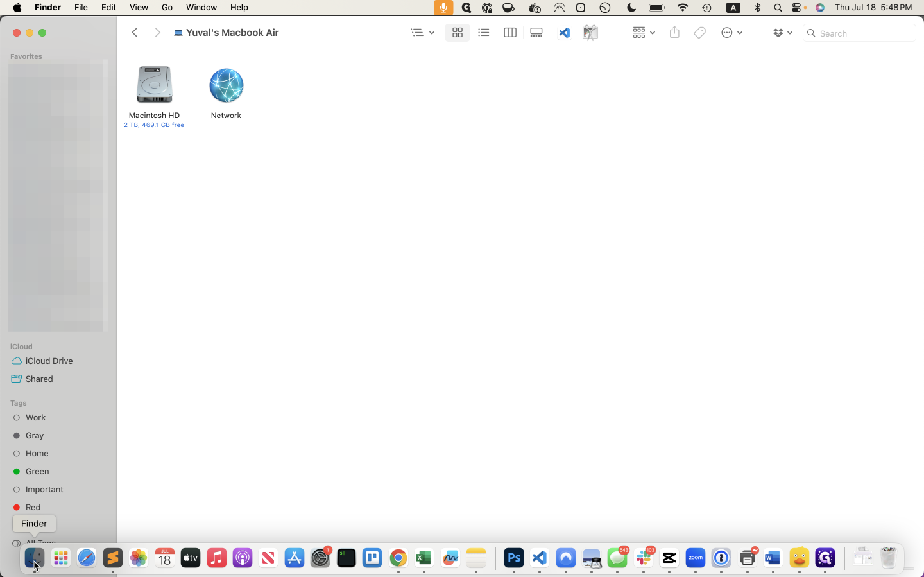Image resolution: width=924 pixels, height=577 pixels.
Task: Open the Help menu
Action: [239, 8]
